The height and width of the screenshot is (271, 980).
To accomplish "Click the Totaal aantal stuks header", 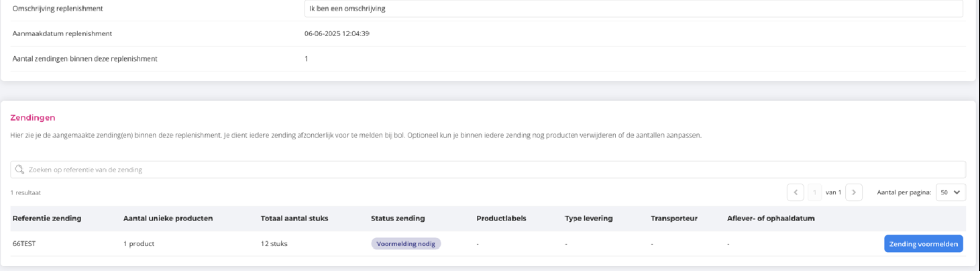I will pyautogui.click(x=294, y=218).
